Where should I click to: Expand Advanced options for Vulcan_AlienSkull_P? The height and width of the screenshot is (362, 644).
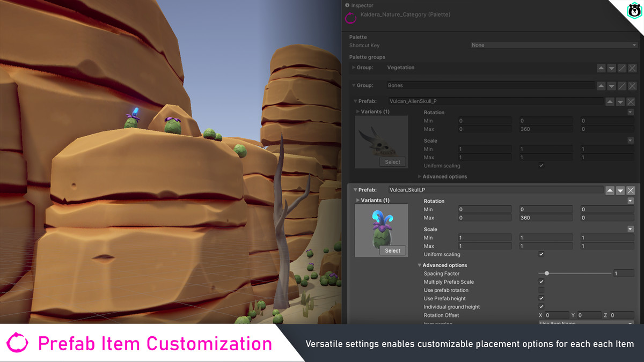pos(420,176)
